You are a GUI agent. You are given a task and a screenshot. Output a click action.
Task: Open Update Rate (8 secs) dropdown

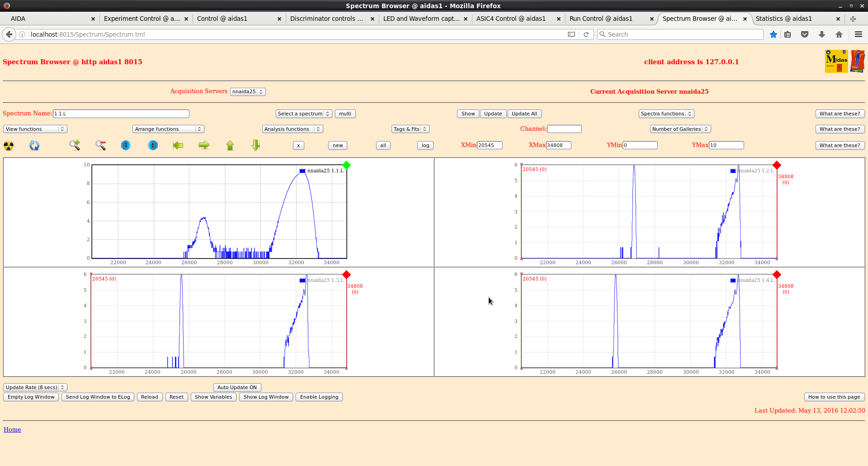[35, 387]
